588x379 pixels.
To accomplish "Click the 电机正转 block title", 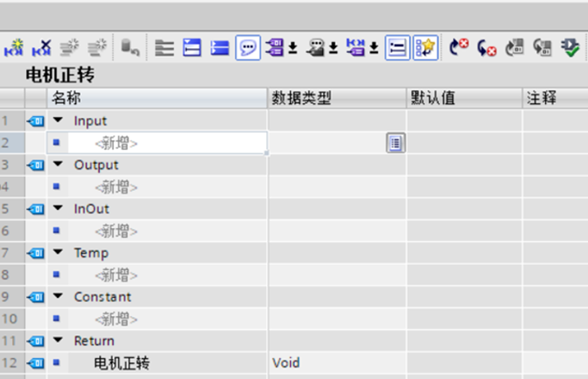I will (60, 75).
